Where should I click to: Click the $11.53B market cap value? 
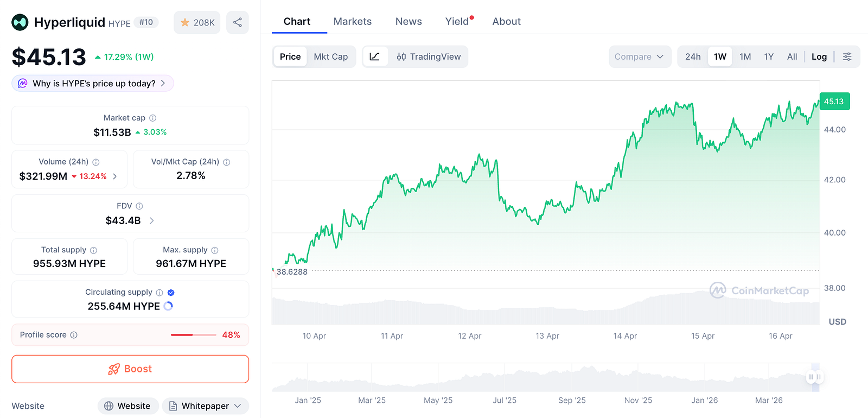point(112,132)
